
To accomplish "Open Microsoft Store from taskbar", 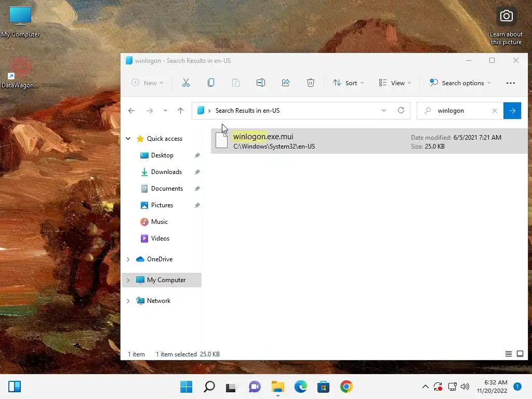I will [x=323, y=387].
